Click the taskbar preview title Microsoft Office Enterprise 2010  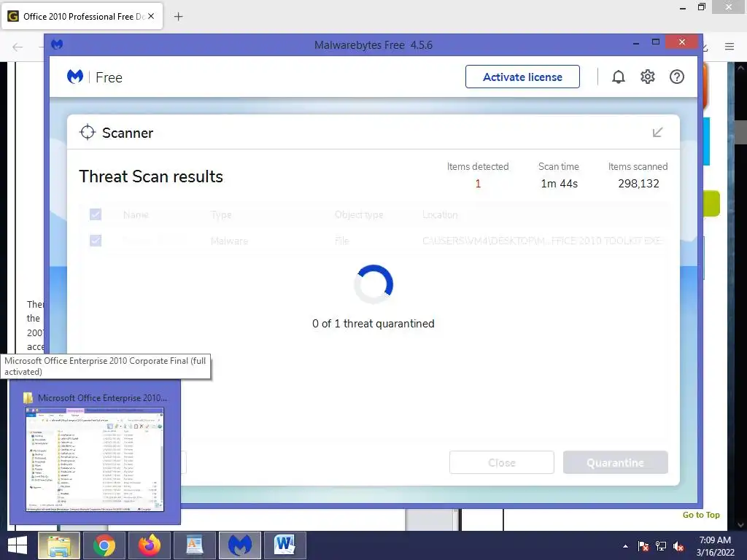coord(102,397)
